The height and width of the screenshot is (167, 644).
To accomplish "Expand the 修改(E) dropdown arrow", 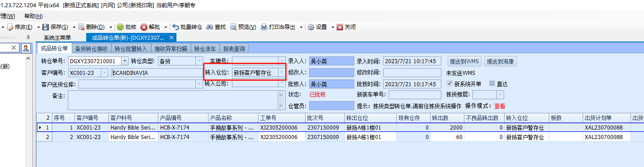I will pyautogui.click(x=38, y=27).
